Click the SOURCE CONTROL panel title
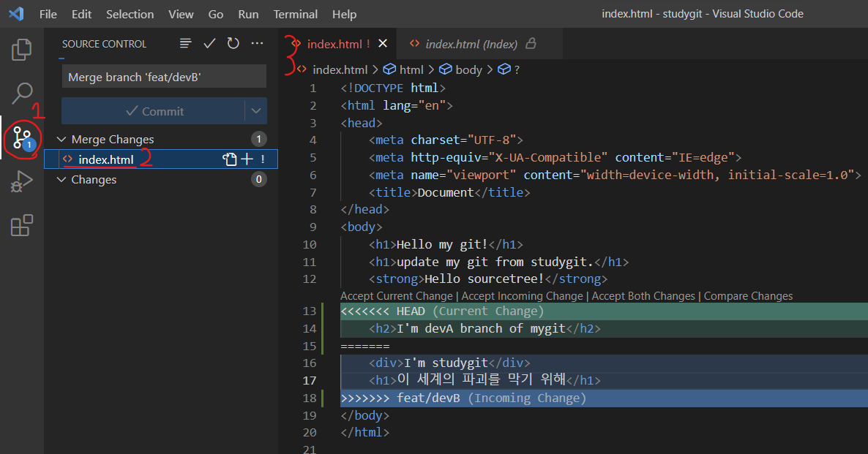Screen dimensions: 868x454 (104, 44)
